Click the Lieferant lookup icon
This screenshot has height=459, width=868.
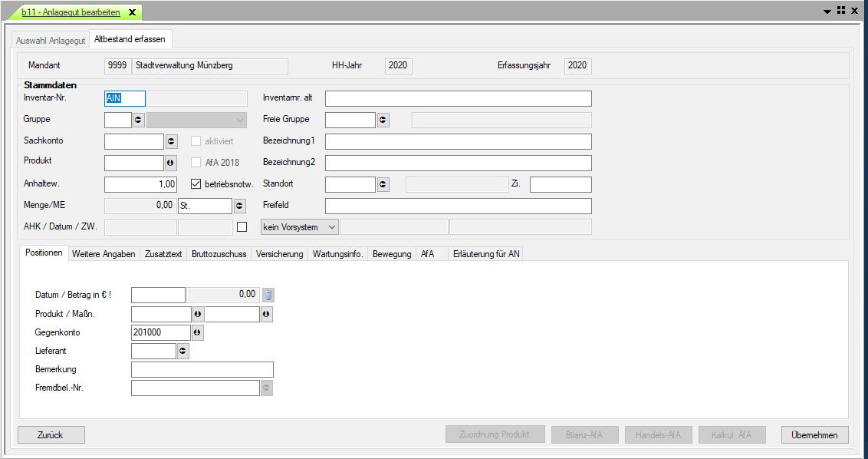pos(182,351)
